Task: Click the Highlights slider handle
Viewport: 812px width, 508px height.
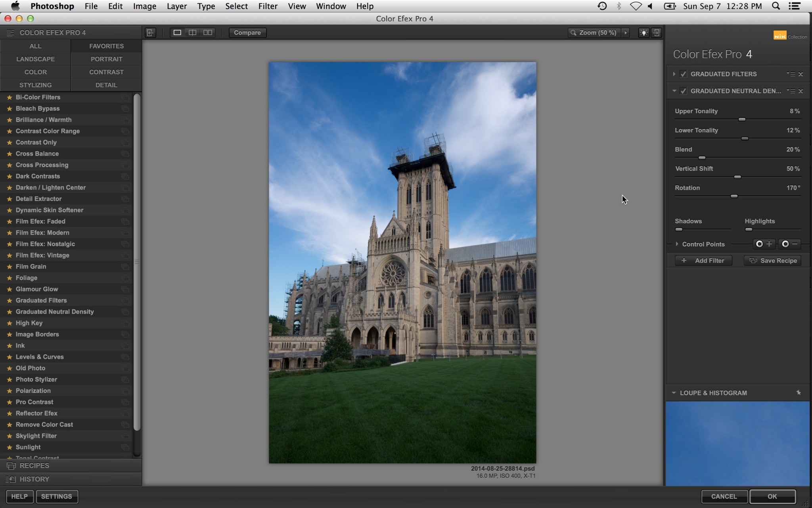Action: click(x=749, y=230)
